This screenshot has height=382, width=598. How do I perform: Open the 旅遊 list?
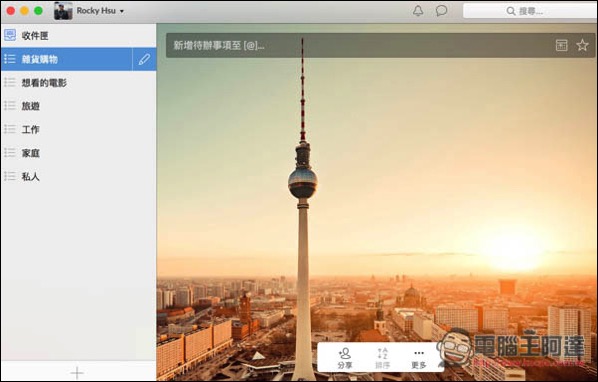(x=79, y=106)
